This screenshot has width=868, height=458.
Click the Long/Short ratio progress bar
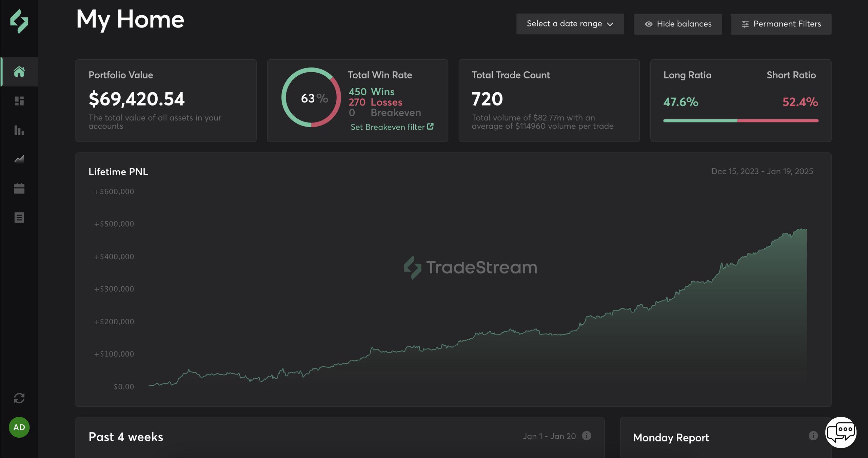pyautogui.click(x=741, y=121)
